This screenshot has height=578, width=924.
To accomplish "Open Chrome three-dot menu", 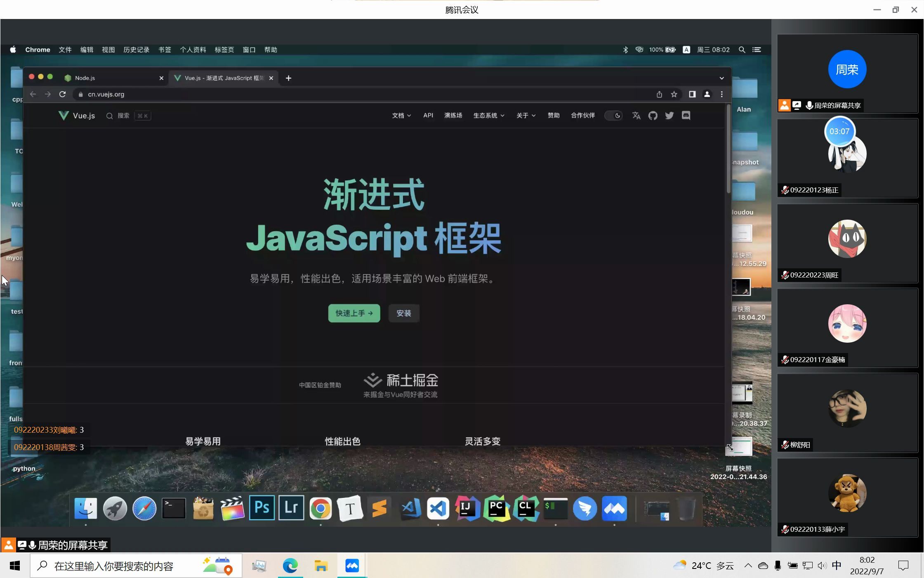I will coord(721,94).
